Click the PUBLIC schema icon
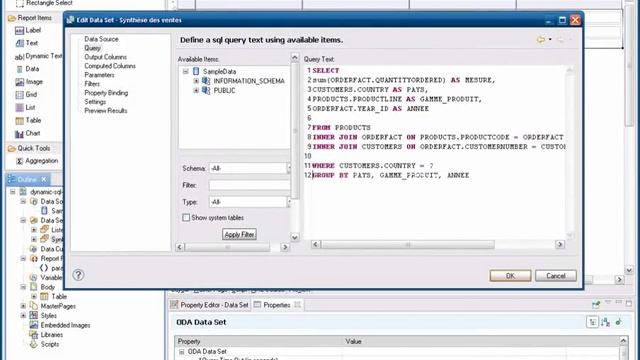 (x=206, y=90)
